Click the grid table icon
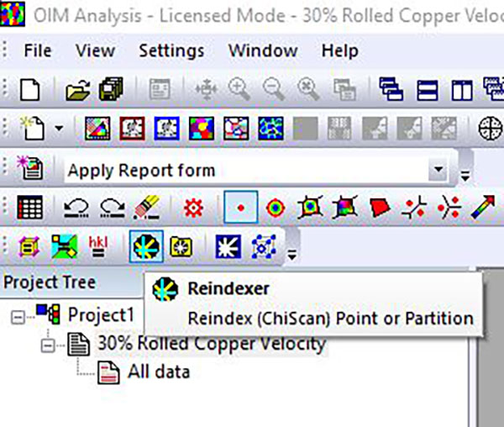Screen dimensions: 504x427 (32, 207)
